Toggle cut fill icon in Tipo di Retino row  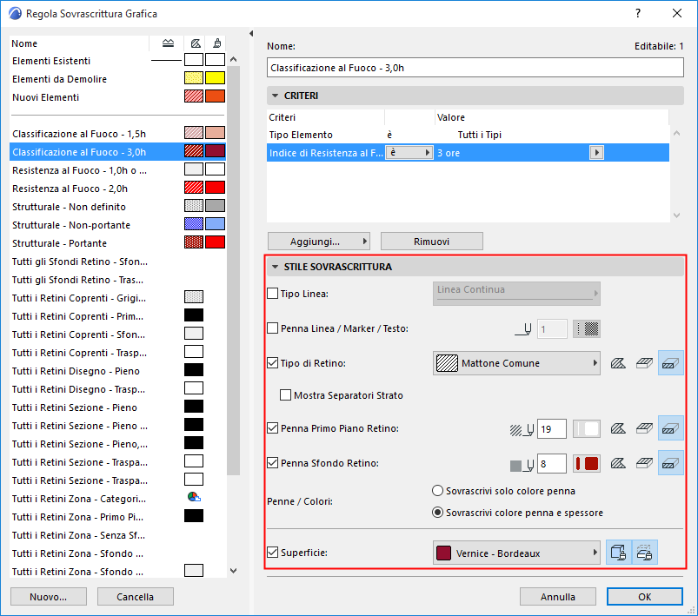coord(670,363)
